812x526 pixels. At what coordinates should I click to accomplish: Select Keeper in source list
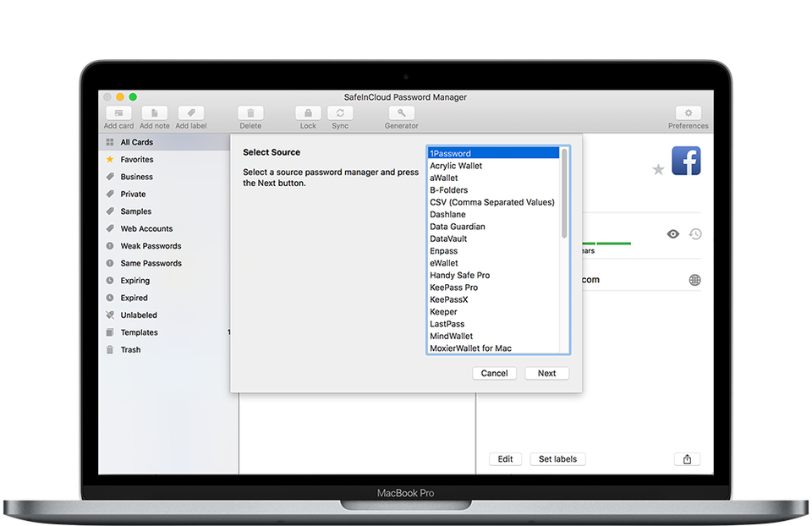pos(493,312)
